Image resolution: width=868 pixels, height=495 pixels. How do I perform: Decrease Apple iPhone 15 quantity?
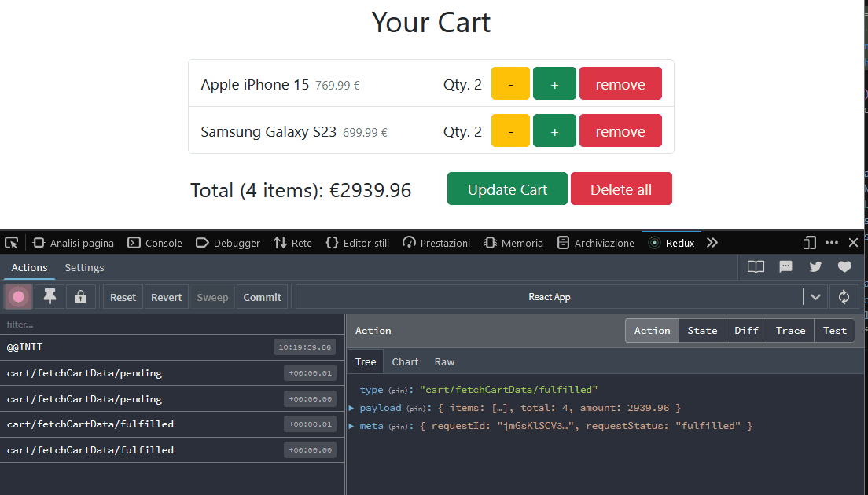click(510, 83)
